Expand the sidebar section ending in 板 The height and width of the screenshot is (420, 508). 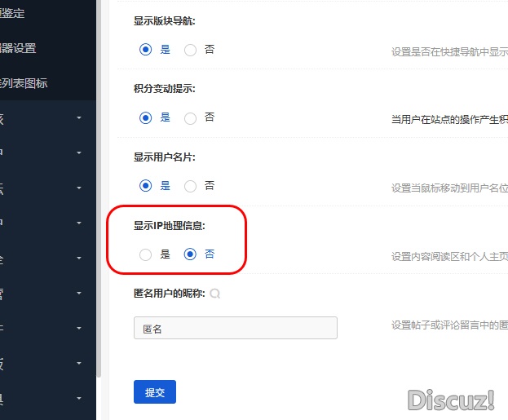tap(41, 364)
